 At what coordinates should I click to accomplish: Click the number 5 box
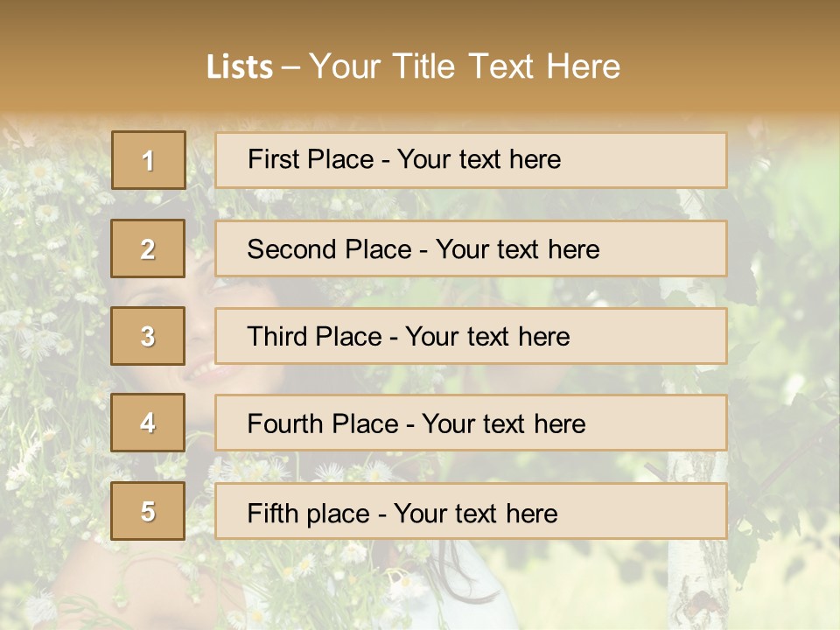148,511
